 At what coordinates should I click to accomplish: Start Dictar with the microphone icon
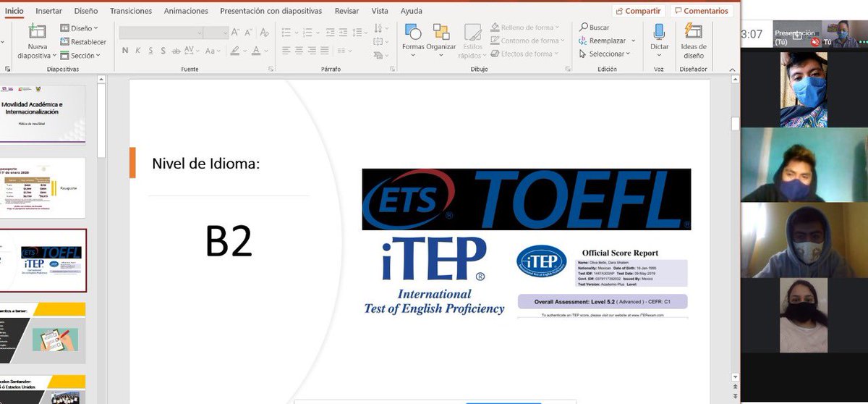point(659,32)
